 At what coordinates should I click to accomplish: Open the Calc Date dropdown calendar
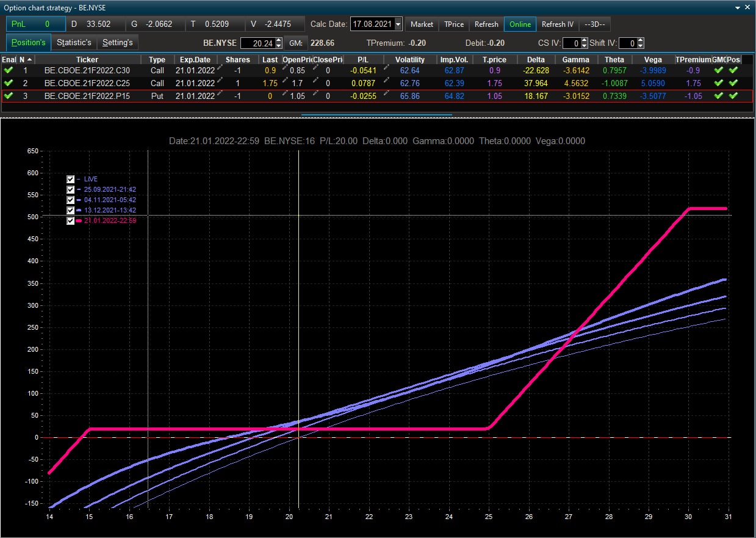point(398,24)
